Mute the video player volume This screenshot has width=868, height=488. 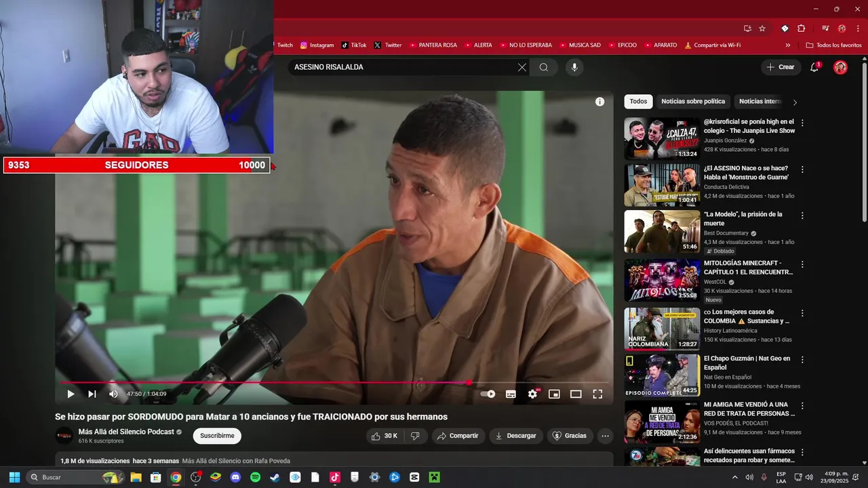coord(113,394)
